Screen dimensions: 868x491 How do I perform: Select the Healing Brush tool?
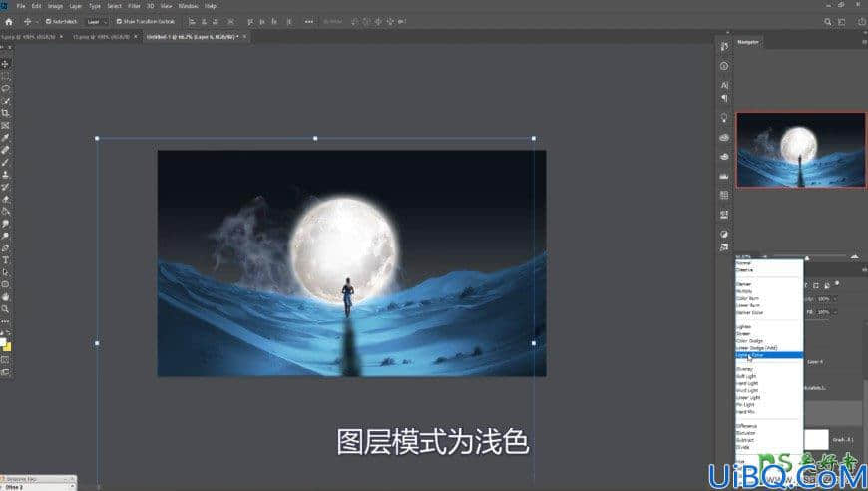tap(6, 150)
